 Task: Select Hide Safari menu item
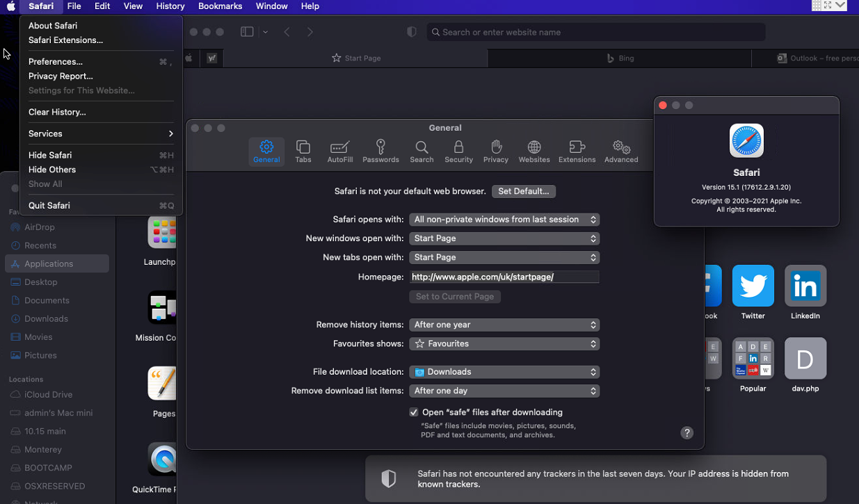pyautogui.click(x=101, y=155)
